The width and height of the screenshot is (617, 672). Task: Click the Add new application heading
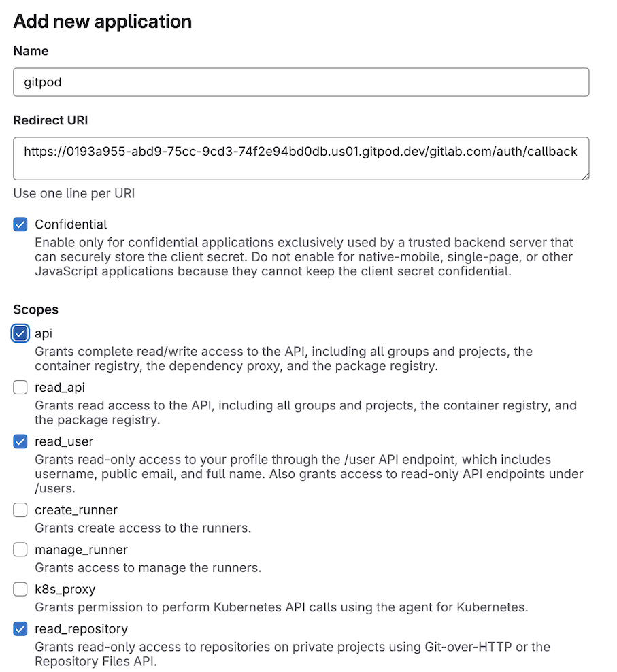pos(103,22)
